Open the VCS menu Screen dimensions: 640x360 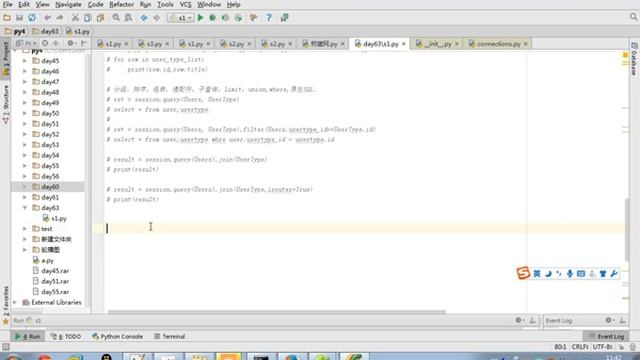click(185, 4)
